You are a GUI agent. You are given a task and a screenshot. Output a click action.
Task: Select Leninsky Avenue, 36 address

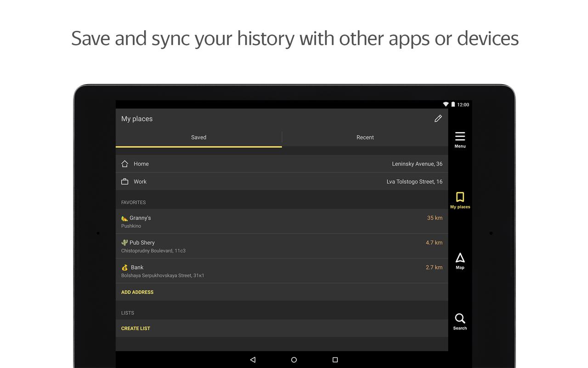click(417, 164)
